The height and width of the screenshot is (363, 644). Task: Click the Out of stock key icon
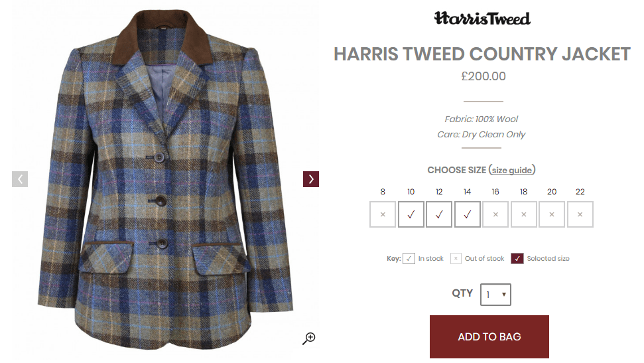coord(456,259)
